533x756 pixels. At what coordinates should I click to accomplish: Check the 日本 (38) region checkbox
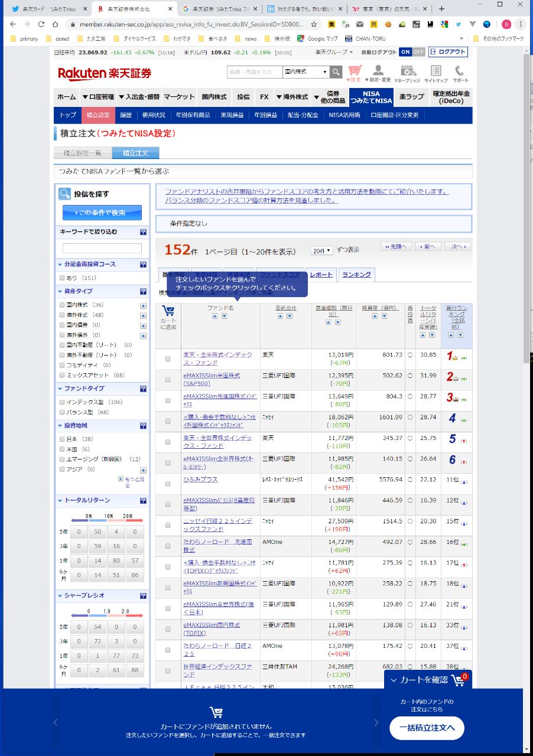(x=62, y=439)
